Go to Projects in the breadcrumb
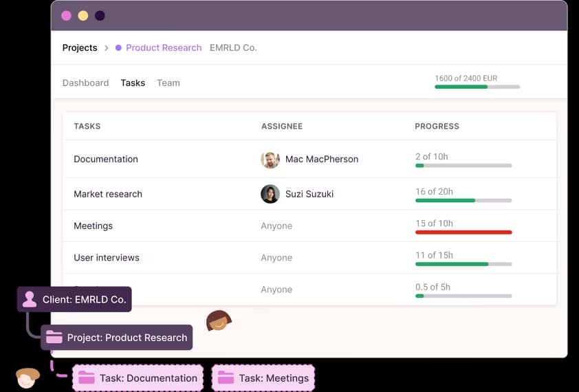Screen dimensions: 579x392 point(80,48)
